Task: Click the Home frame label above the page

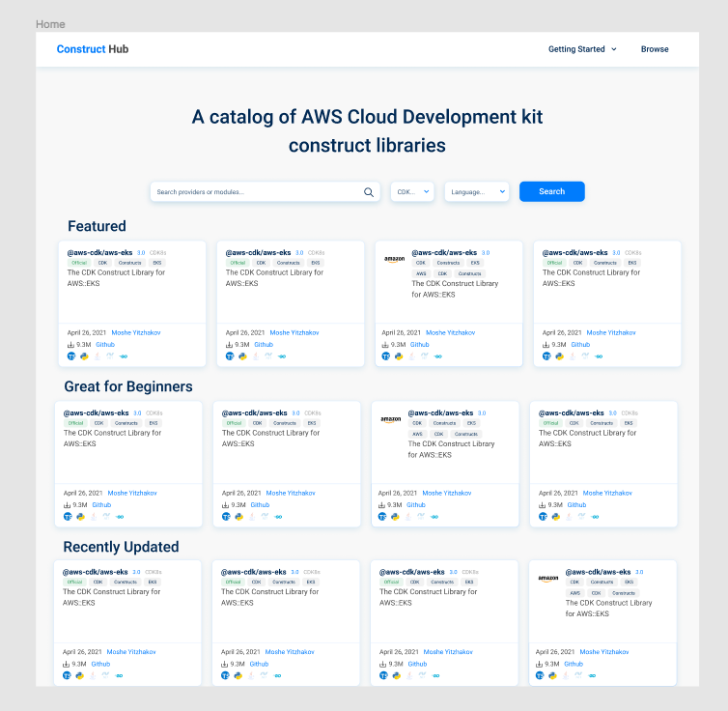Action: pos(50,24)
